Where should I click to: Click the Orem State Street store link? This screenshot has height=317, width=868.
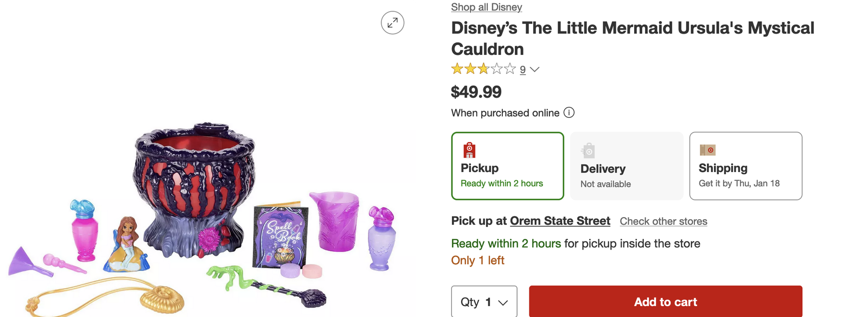[560, 221]
